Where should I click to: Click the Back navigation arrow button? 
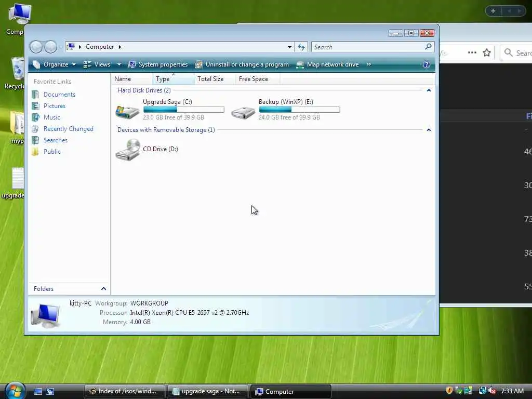point(36,47)
